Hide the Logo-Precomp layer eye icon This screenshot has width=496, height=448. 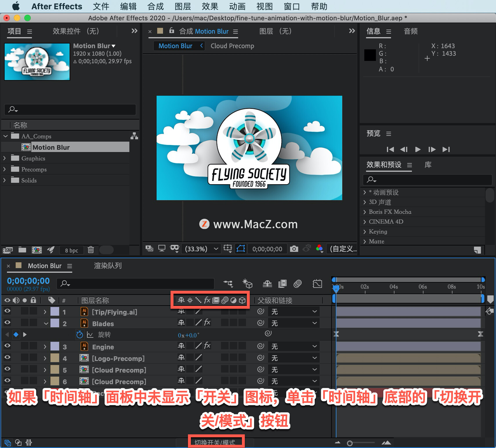(8, 357)
